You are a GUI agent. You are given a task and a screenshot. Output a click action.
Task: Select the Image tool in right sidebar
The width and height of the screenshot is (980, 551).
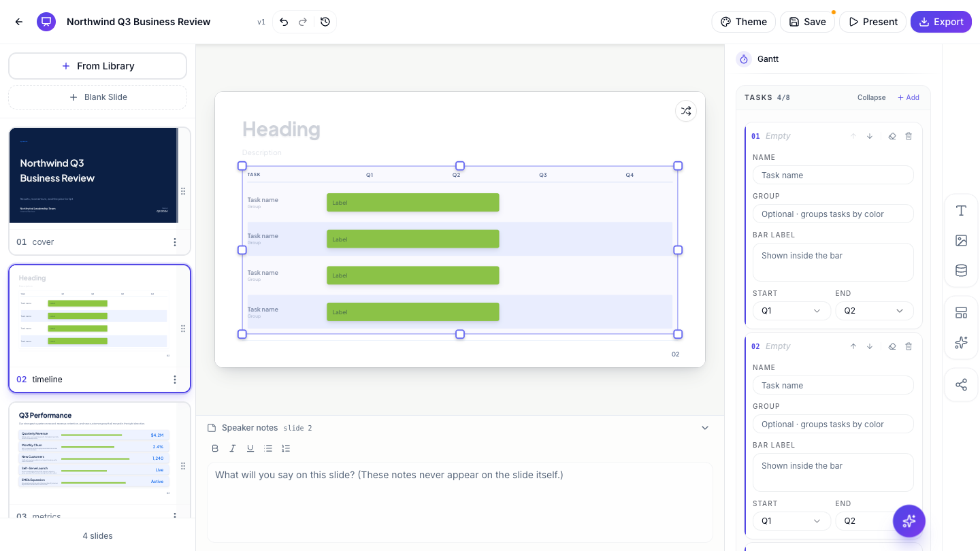[x=961, y=241]
